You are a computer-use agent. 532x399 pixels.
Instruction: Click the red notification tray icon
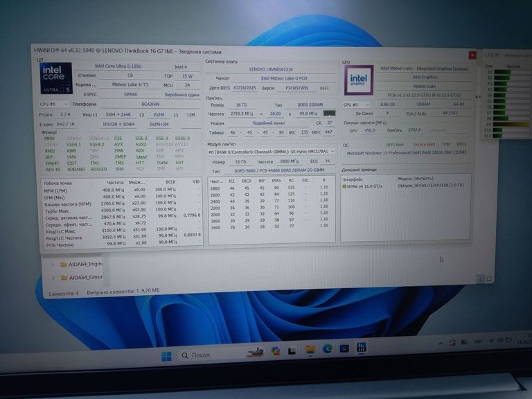[x=452, y=343]
